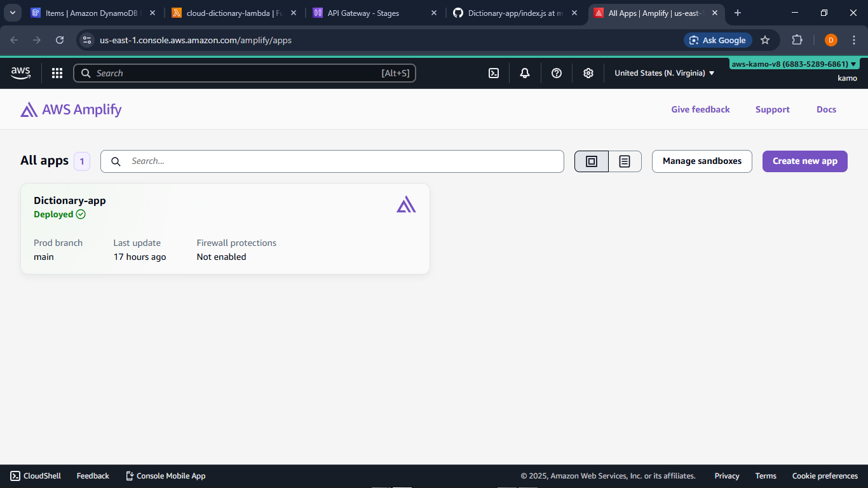Viewport: 868px width, 488px height.
Task: Open the AWS services search bar
Action: pos(244,73)
